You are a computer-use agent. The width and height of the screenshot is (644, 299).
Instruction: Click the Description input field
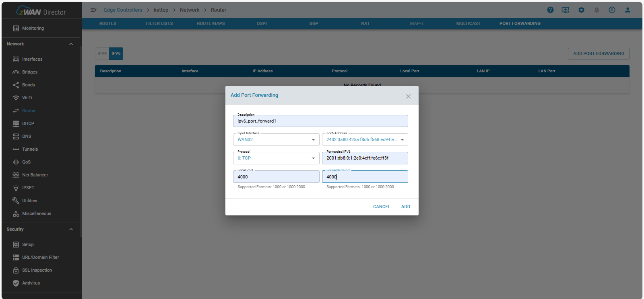point(320,121)
